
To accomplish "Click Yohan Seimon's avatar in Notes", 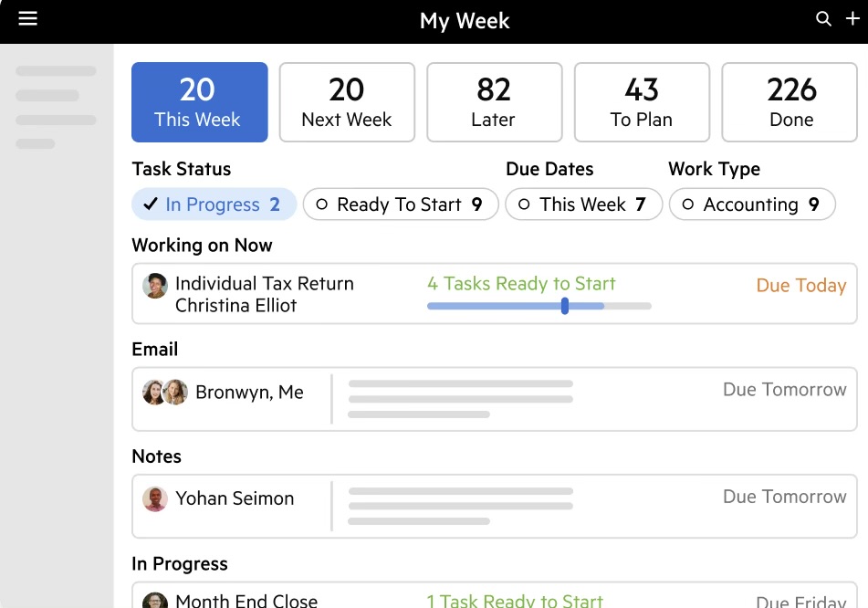I will [x=154, y=498].
